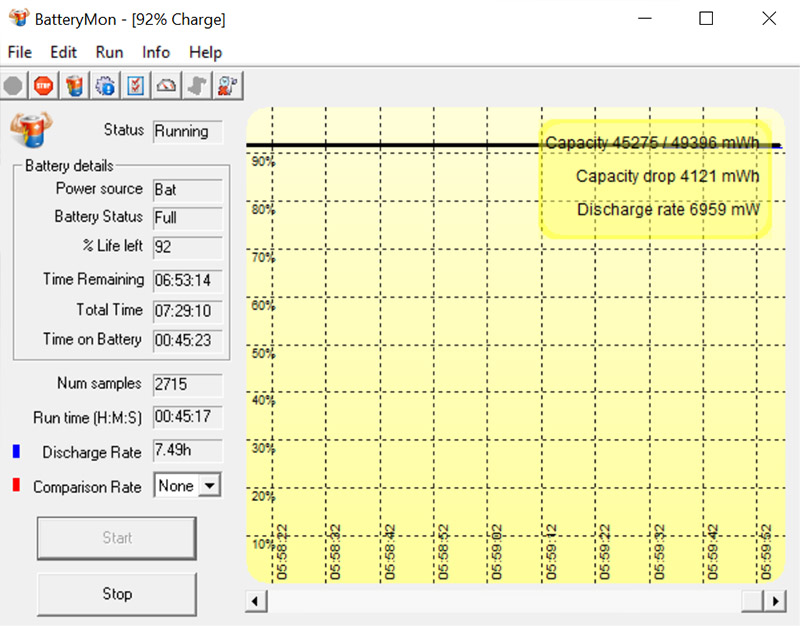Click the checklist toolbar icon
Viewport: 800px width, 626px height.
(136, 86)
